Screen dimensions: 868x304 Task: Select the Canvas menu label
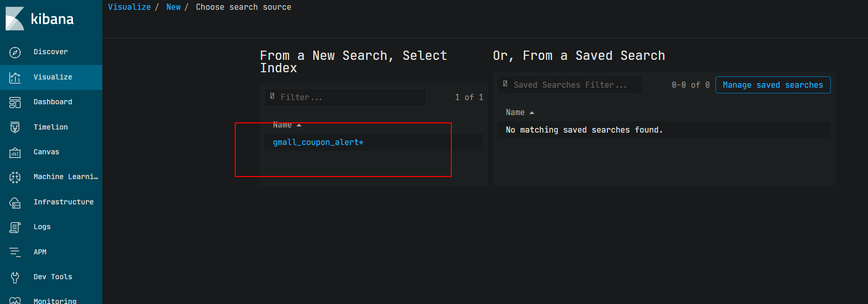[x=47, y=152]
